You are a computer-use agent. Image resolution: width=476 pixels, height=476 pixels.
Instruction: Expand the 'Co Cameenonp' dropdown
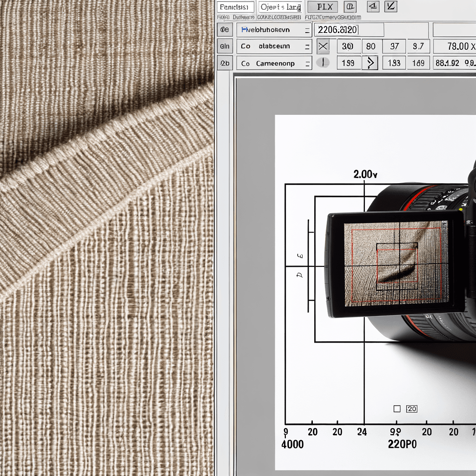click(x=274, y=63)
